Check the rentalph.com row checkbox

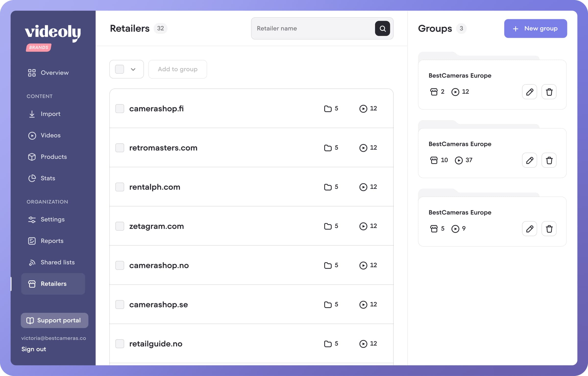(x=120, y=187)
